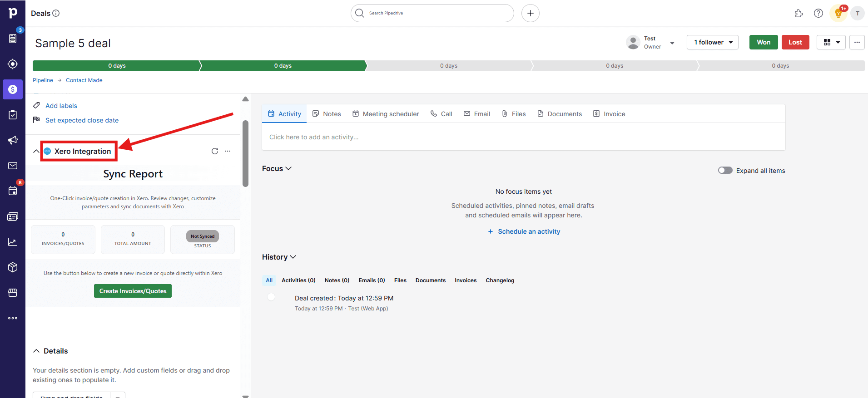Click the label tag icon beside Add labels
868x398 pixels.
(x=37, y=105)
